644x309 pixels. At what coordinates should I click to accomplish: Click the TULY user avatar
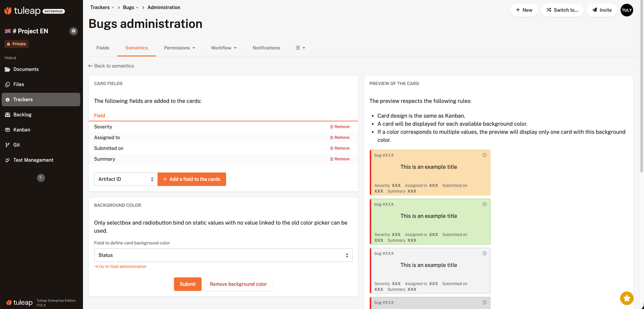627,10
